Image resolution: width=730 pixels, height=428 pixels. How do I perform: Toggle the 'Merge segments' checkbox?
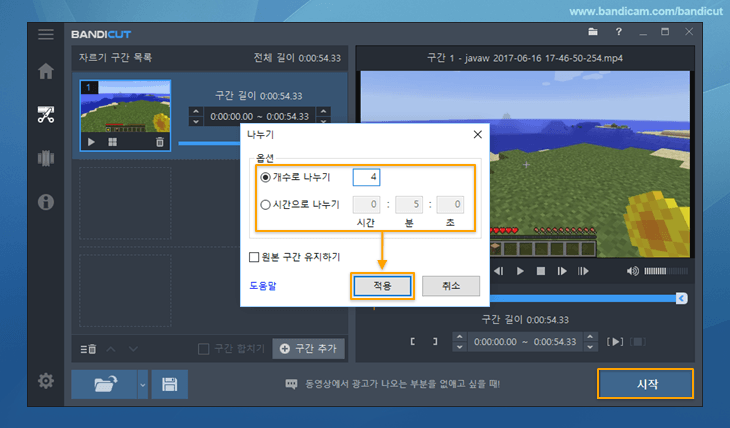203,349
